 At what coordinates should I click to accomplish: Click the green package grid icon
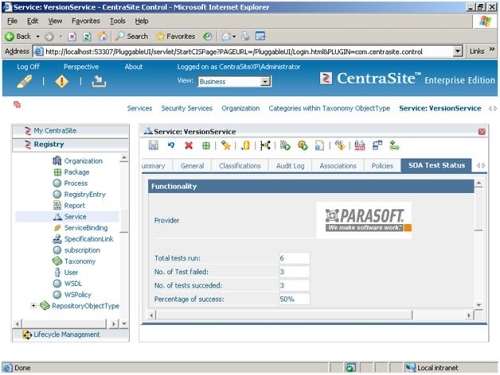(206, 145)
